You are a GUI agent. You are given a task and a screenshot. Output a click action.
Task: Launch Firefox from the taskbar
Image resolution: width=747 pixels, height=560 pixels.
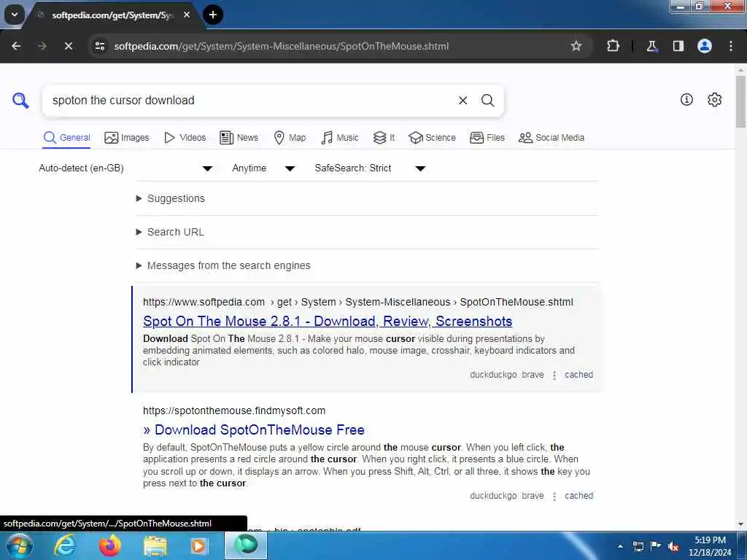click(x=109, y=545)
